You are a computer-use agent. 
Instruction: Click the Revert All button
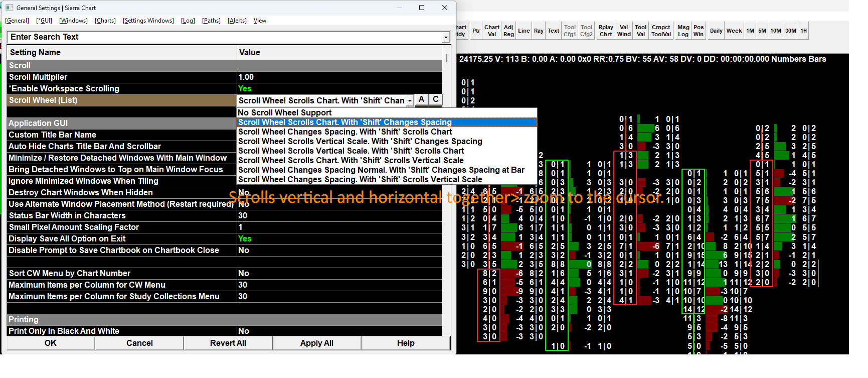[x=228, y=343]
